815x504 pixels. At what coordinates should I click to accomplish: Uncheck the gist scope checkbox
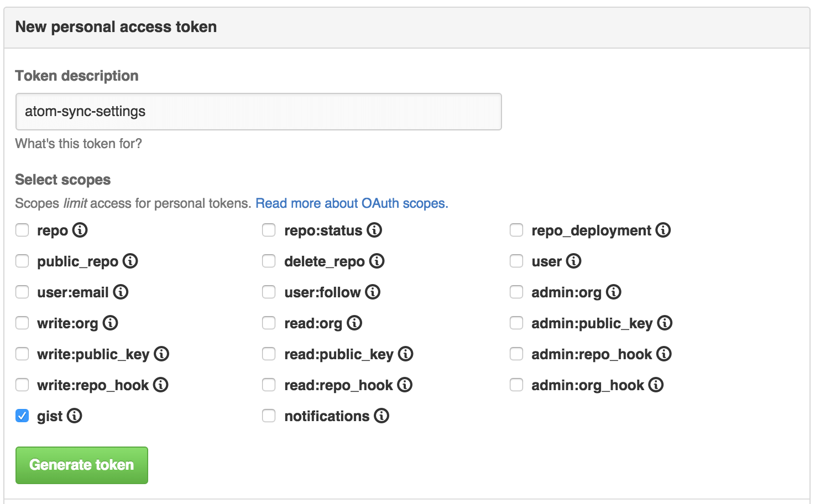[22, 416]
